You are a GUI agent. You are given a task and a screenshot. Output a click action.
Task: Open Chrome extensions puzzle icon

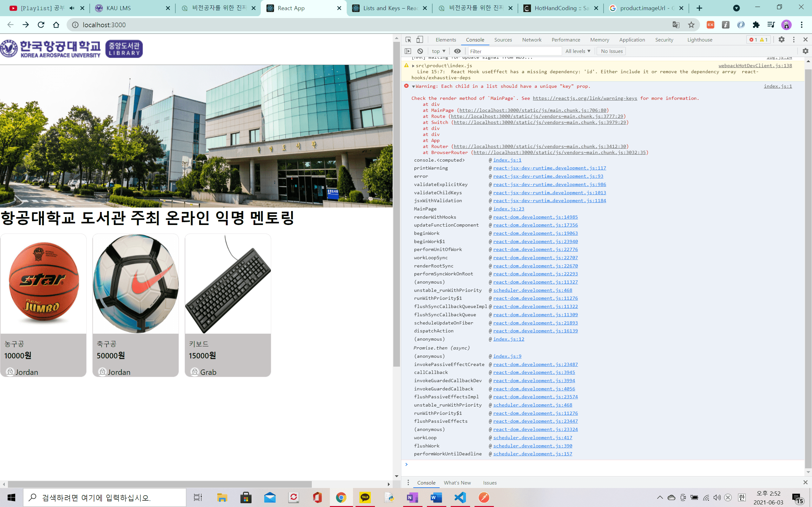click(x=756, y=25)
